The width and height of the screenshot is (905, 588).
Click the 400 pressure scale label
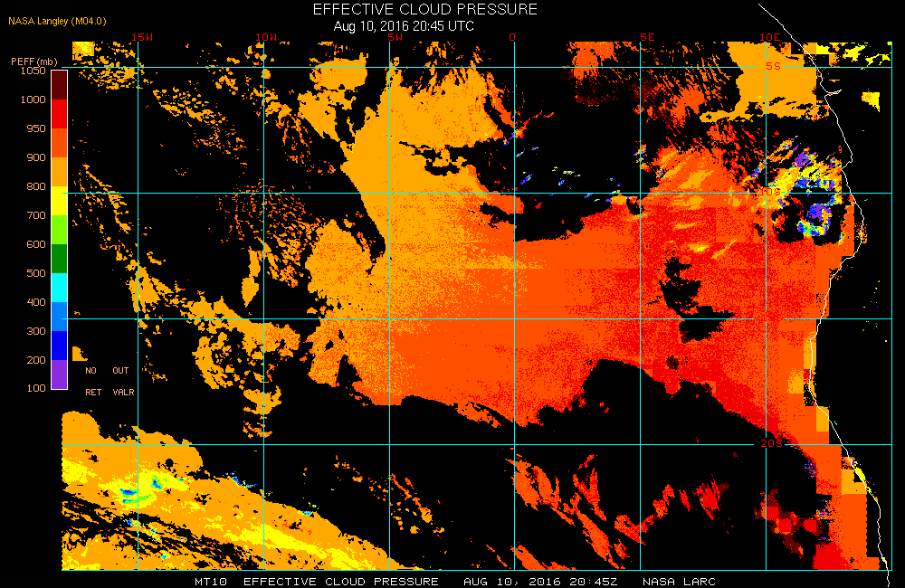36,301
